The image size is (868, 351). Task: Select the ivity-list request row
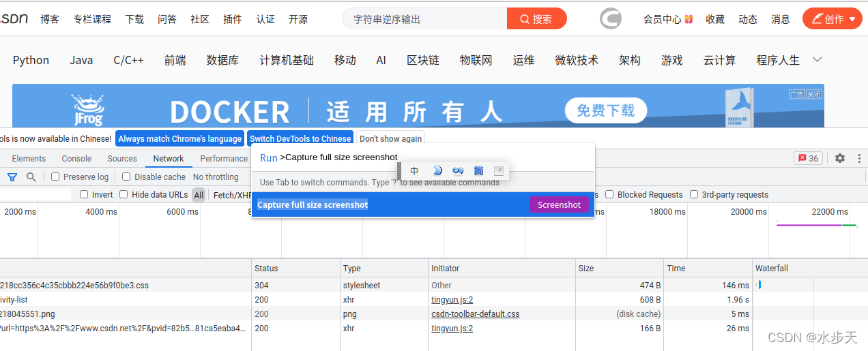(434, 299)
